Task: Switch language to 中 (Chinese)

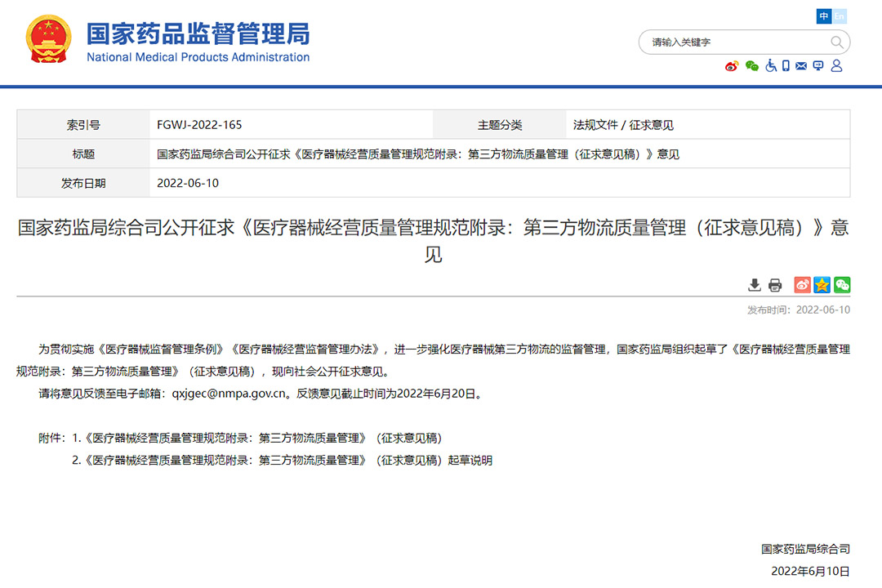Action: pos(823,16)
